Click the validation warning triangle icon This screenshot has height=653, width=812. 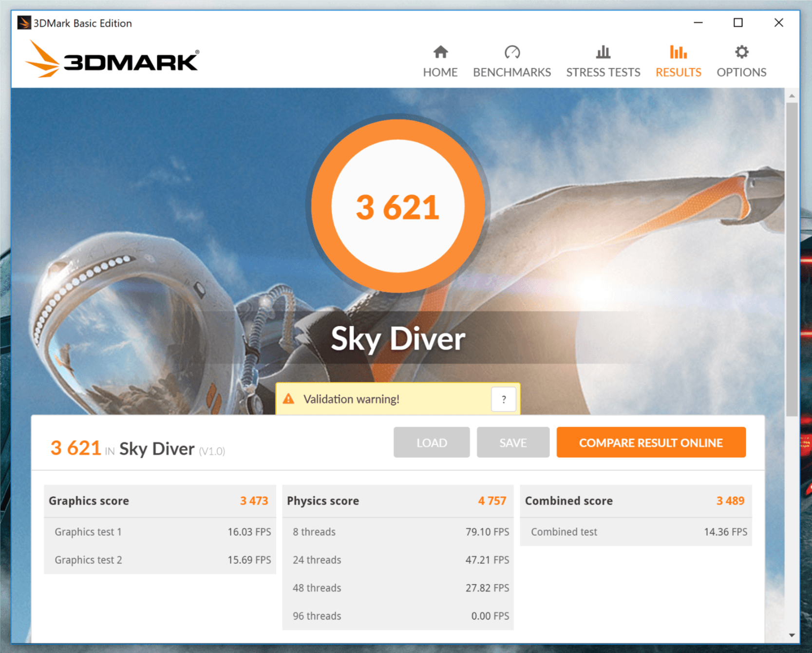(289, 399)
